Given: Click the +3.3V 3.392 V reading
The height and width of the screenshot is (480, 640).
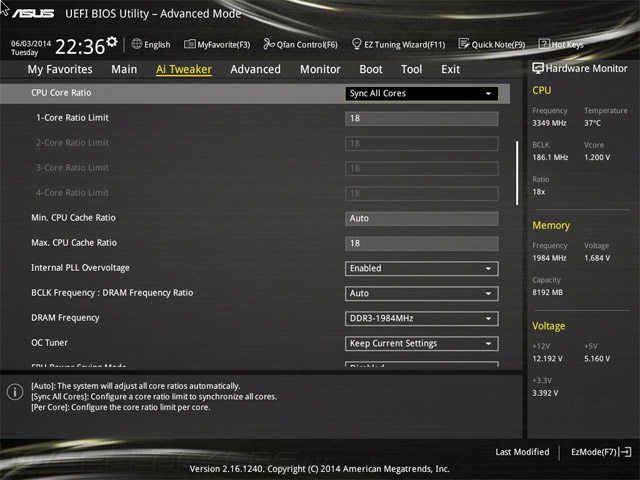Looking at the screenshot, I should point(545,393).
